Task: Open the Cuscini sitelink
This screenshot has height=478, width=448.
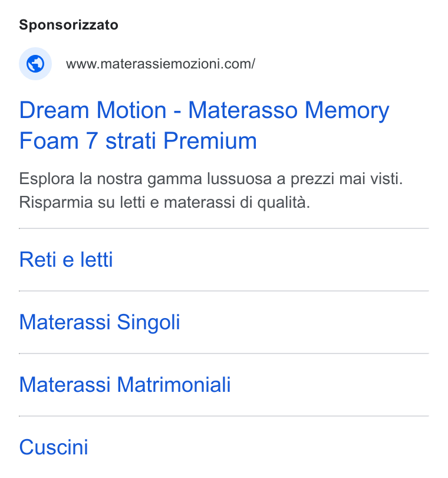Action: tap(54, 447)
